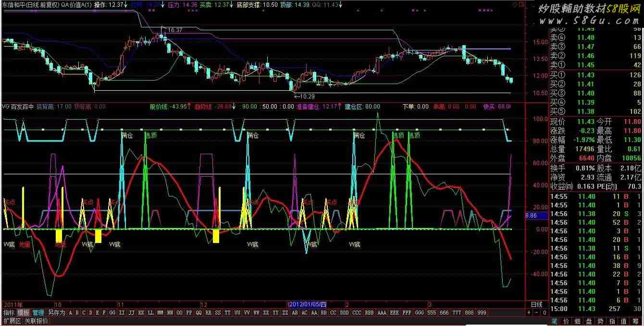Choose the MM template tab

(161, 313)
